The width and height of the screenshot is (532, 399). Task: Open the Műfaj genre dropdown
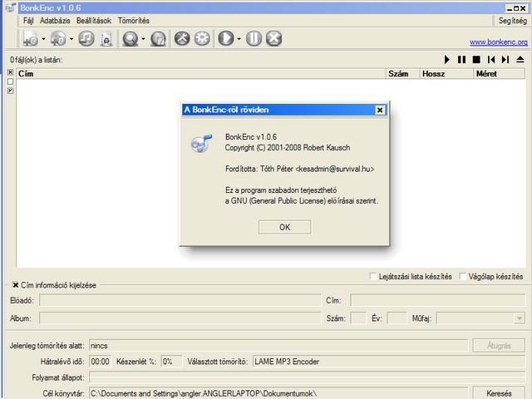click(519, 318)
